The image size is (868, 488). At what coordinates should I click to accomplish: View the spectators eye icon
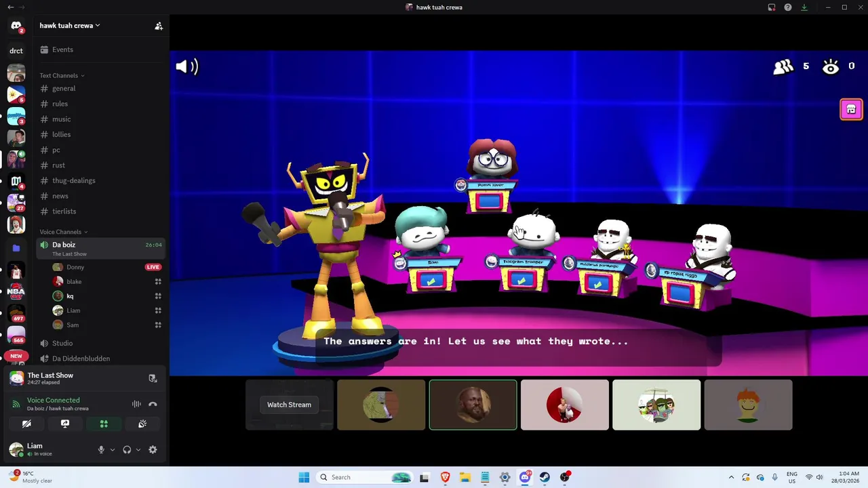tap(831, 66)
